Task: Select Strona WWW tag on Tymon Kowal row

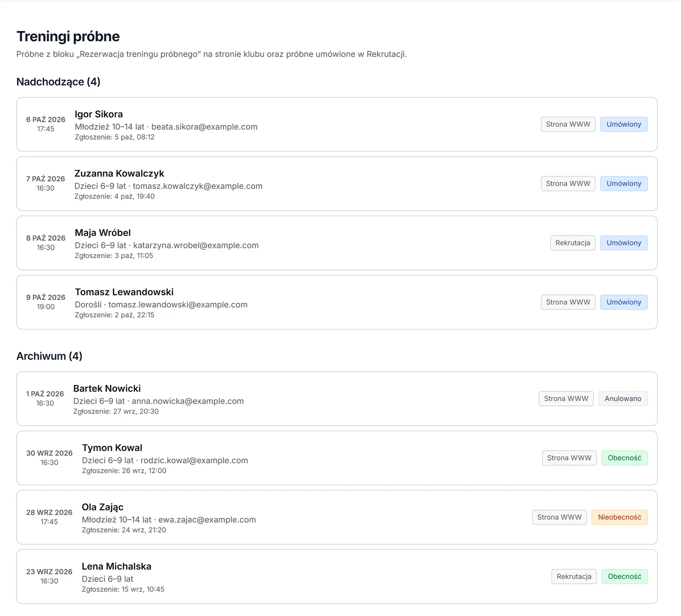Action: tap(569, 458)
